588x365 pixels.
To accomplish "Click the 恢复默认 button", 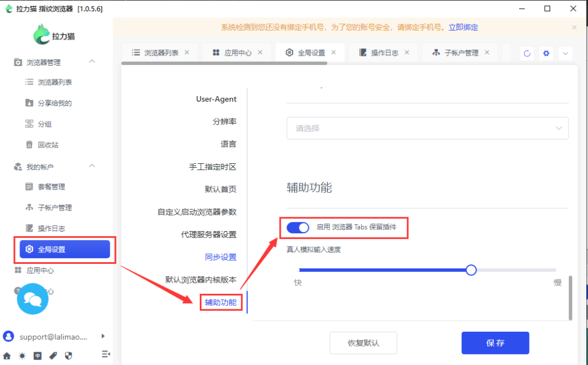I will [363, 343].
